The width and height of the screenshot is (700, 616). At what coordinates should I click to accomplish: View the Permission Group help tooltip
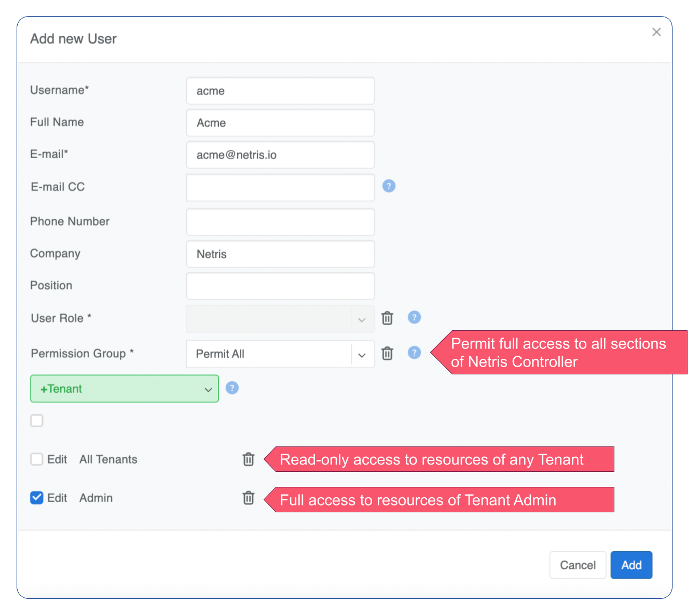[x=414, y=353]
